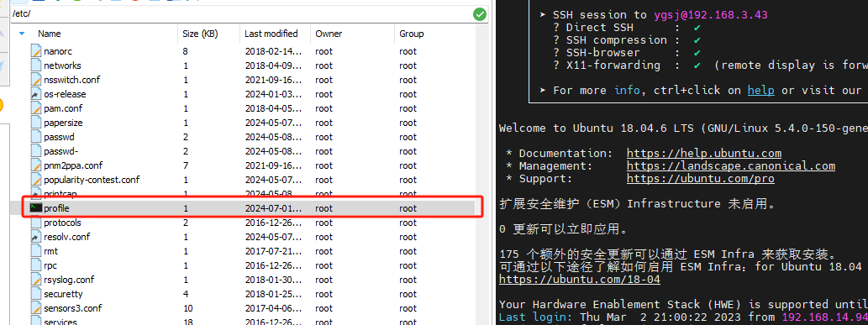Click the 2016-12-26 date in the protocols row
Viewport: 868px width, 325px height.
[x=273, y=223]
